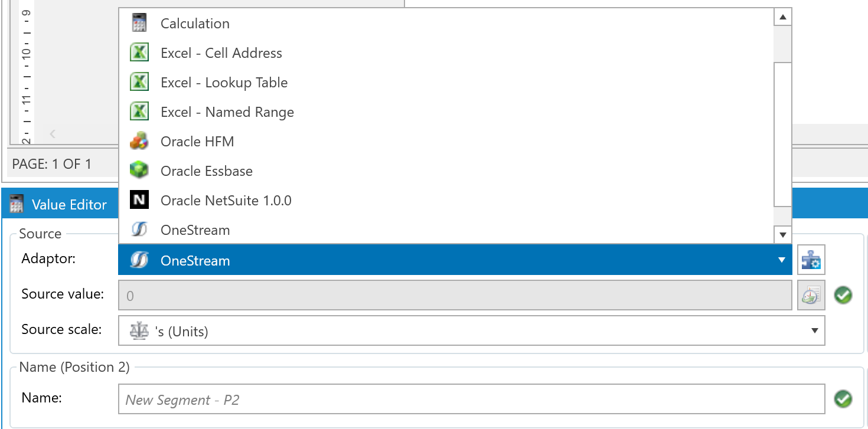Click OneStream logo icon in list
Screen dimensions: 868x429
(x=139, y=230)
